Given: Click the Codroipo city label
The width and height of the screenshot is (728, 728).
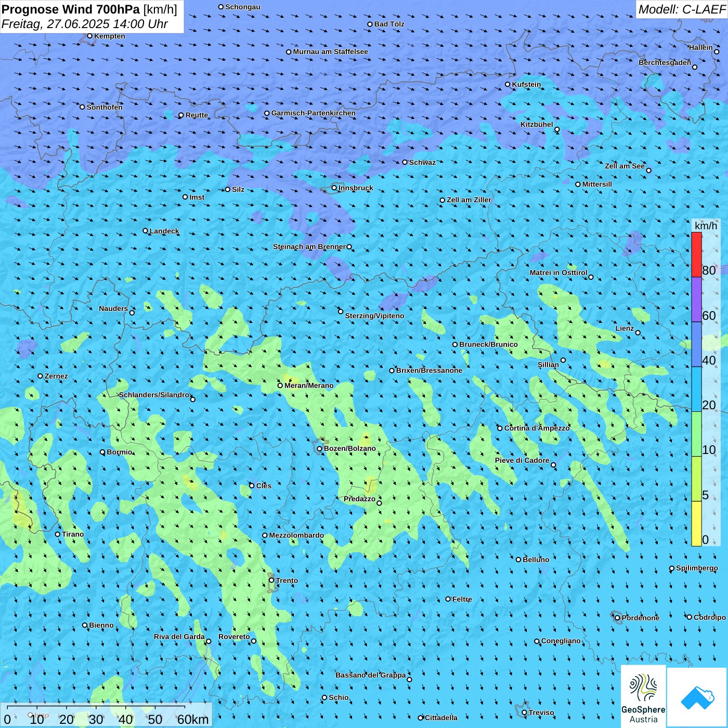Looking at the screenshot, I should pyautogui.click(x=710, y=617).
